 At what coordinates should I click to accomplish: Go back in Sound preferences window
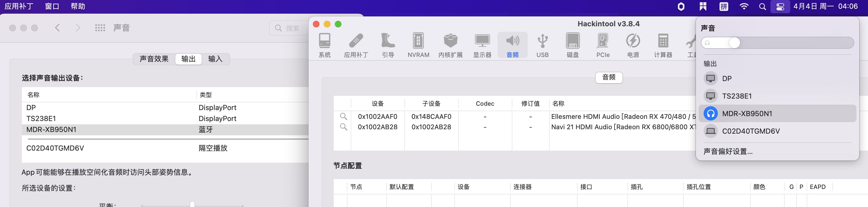coord(57,28)
